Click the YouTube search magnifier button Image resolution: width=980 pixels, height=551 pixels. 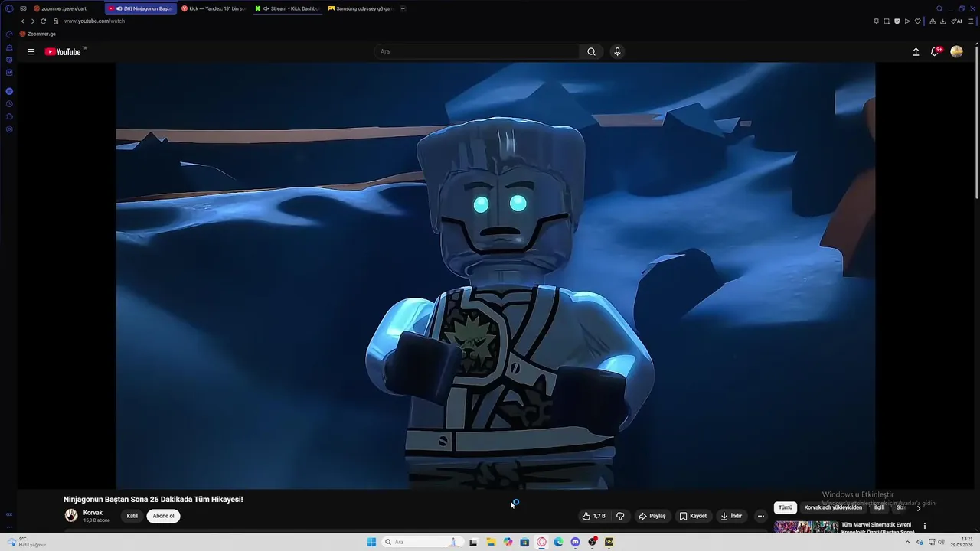pyautogui.click(x=591, y=52)
